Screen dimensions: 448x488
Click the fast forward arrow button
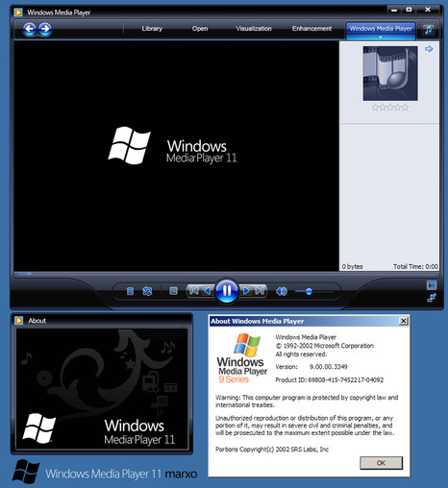click(x=246, y=291)
